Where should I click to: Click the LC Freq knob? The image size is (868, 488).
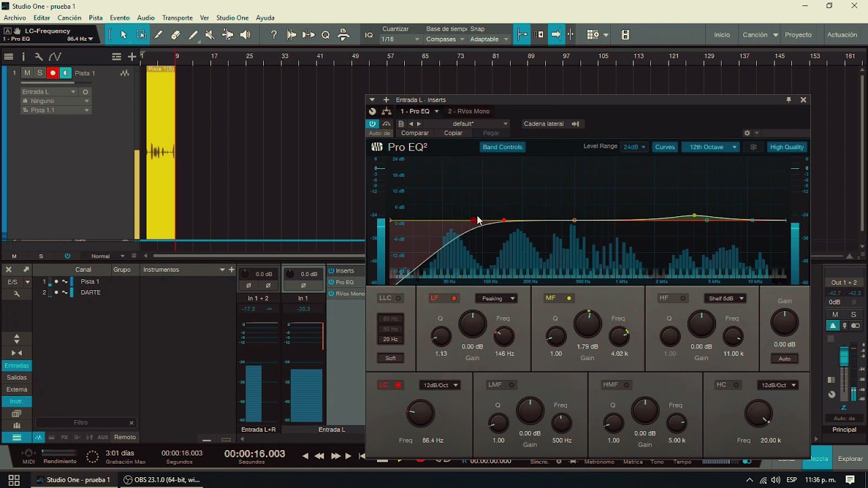pyautogui.click(x=420, y=413)
